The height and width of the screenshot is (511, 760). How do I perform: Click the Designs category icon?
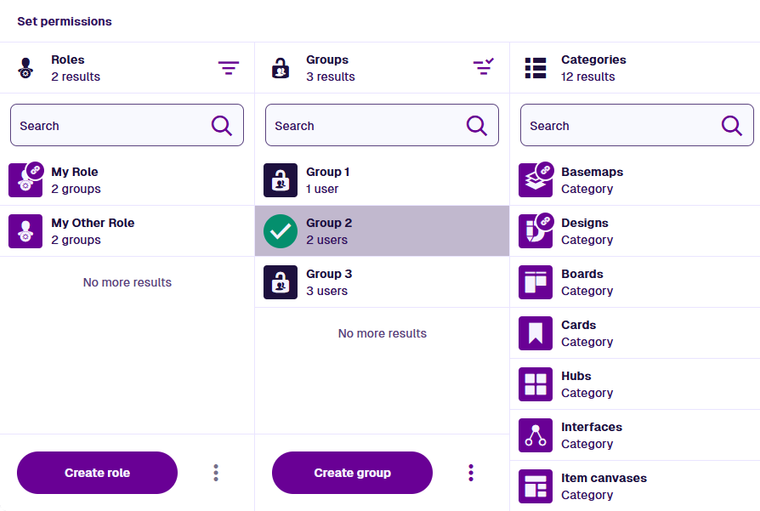click(x=535, y=231)
